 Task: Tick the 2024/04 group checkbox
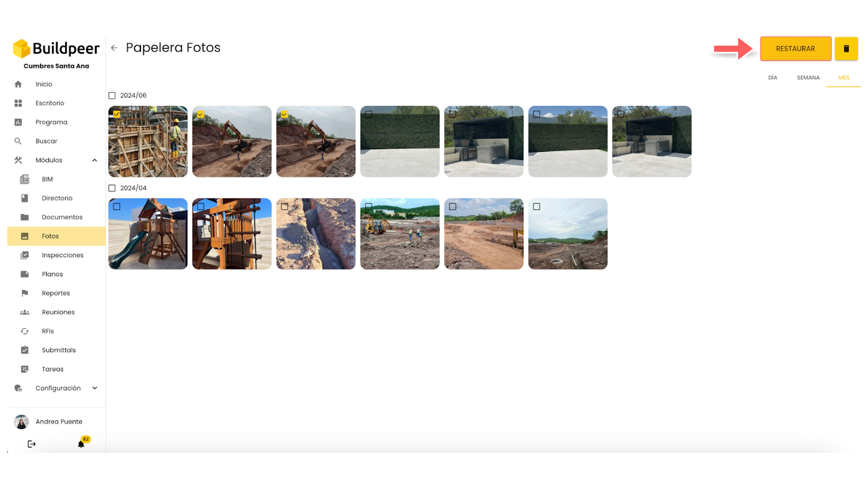112,188
